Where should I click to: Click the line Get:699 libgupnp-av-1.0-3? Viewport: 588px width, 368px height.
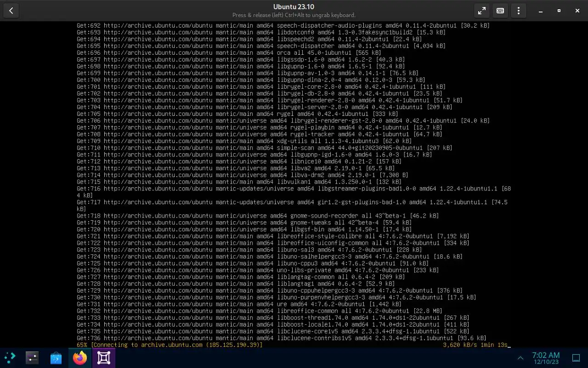[x=248, y=73]
